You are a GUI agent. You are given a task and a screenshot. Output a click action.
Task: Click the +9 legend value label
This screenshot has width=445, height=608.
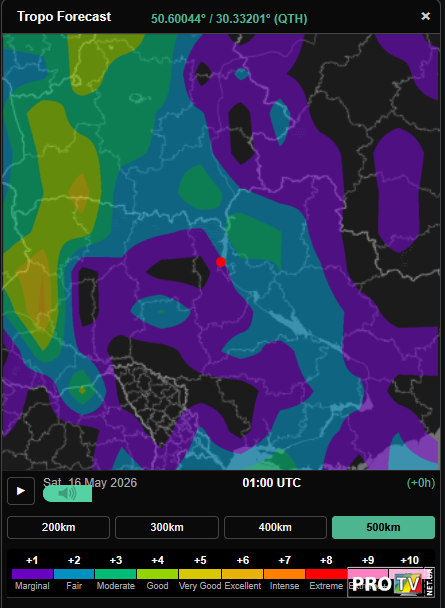point(368,560)
